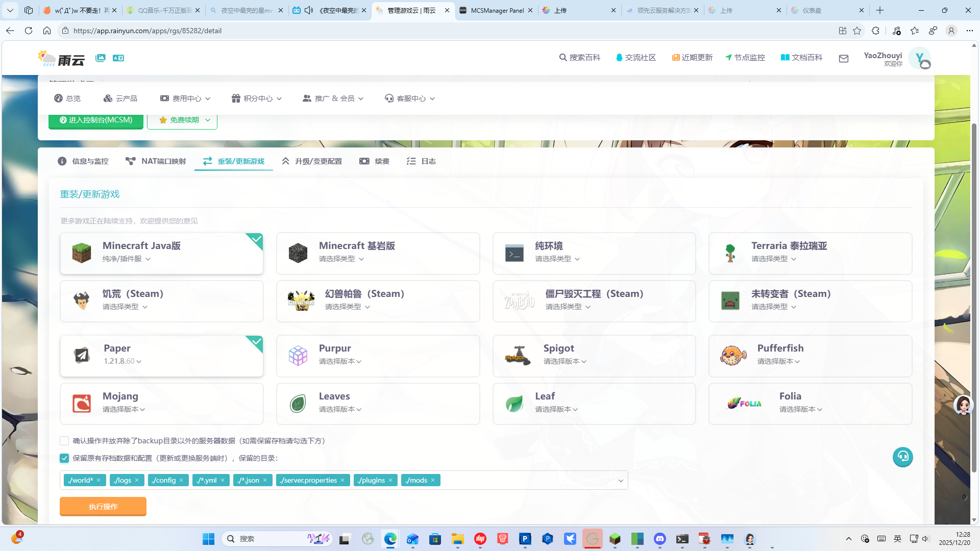This screenshot has height=551, width=980.
Task: Click the language translate icon beside the logo
Action: tap(118, 58)
